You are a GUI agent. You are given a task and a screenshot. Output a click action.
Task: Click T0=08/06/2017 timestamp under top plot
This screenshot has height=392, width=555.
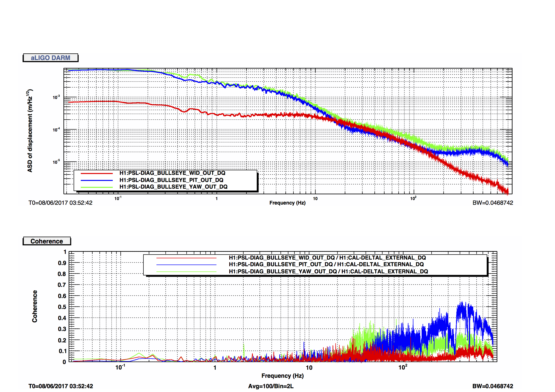pyautogui.click(x=61, y=203)
